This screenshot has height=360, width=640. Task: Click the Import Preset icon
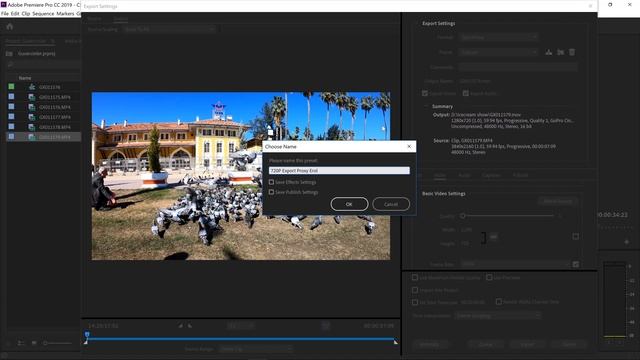pyautogui.click(x=560, y=52)
